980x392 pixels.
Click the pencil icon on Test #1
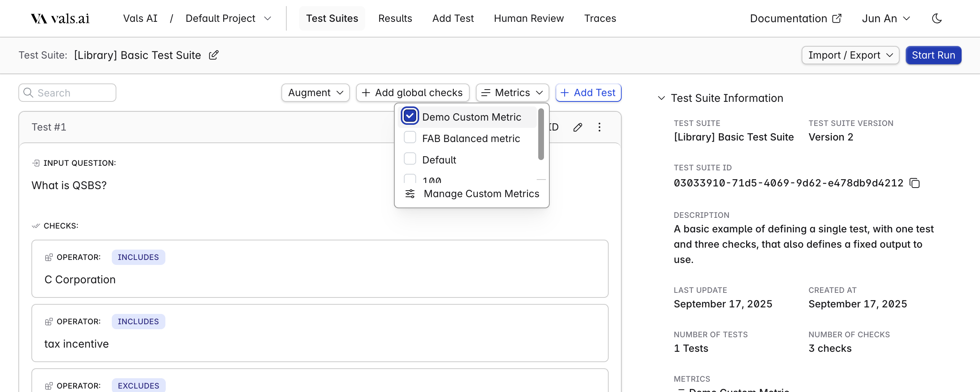[578, 127]
